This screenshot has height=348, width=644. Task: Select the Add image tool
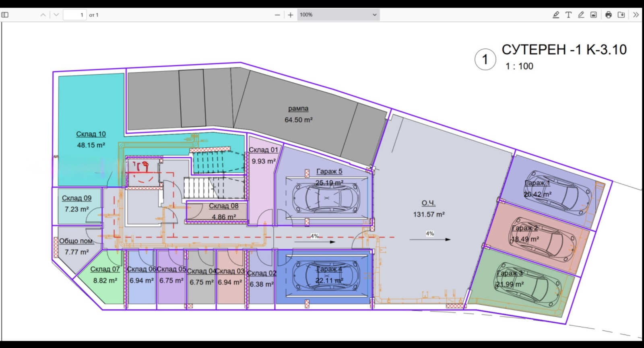593,15
